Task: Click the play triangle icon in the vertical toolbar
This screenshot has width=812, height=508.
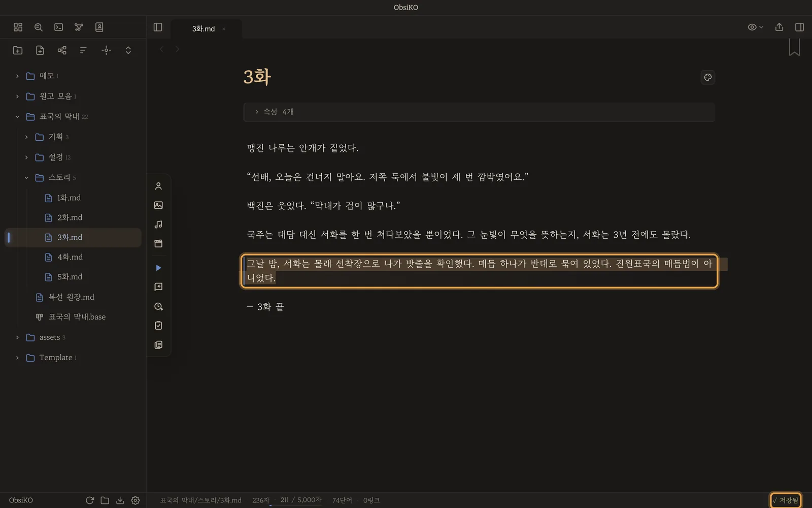Action: (158, 268)
